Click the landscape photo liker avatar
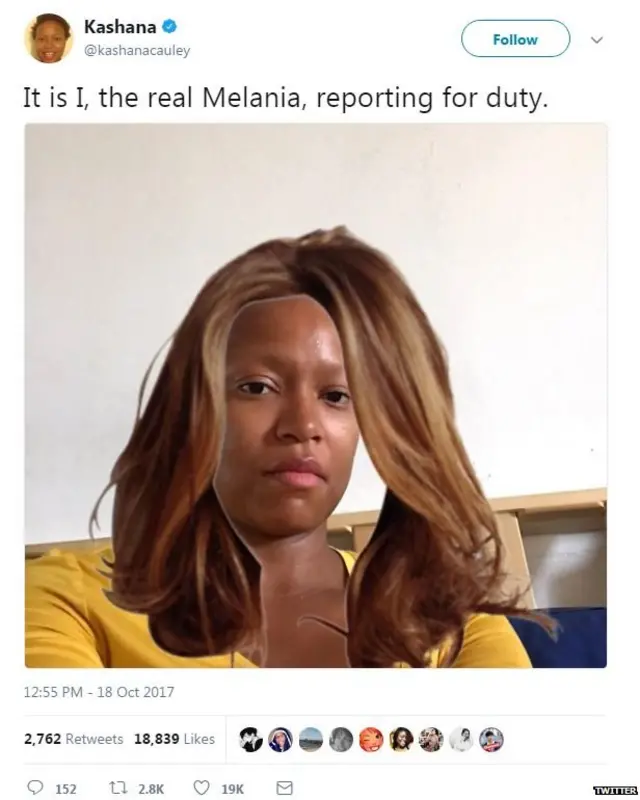The height and width of the screenshot is (800, 640). (311, 739)
